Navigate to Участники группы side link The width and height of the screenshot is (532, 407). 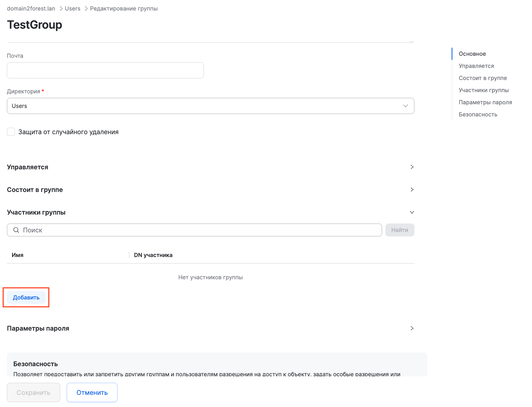[x=484, y=90]
